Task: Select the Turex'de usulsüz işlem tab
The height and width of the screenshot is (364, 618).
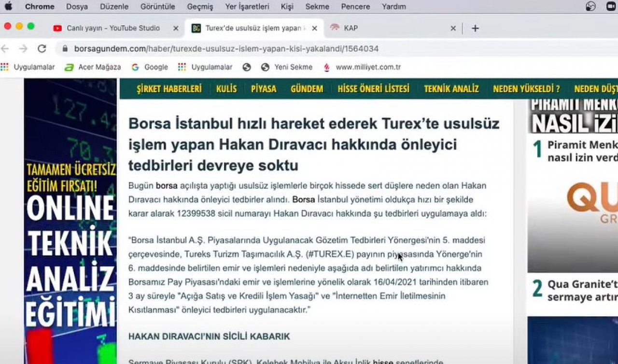Action: point(255,28)
